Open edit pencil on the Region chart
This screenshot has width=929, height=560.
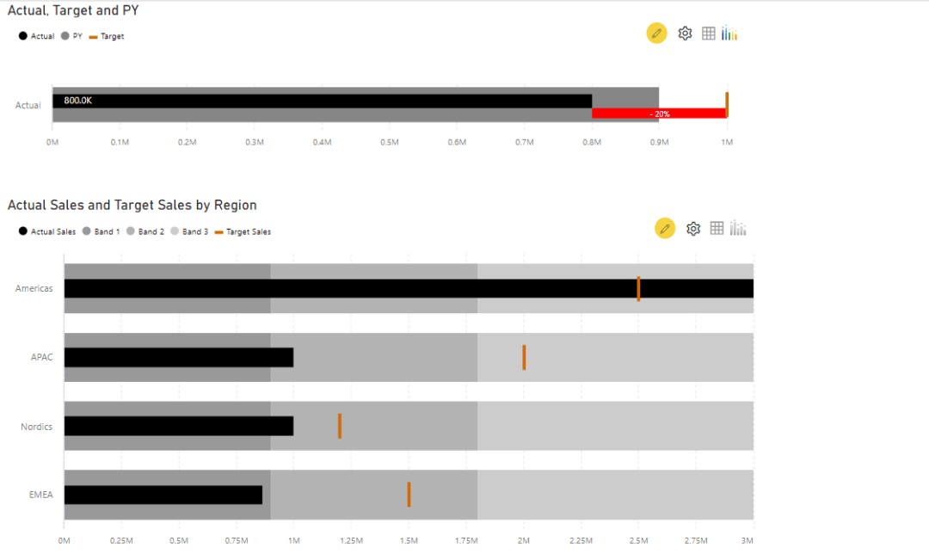click(x=665, y=228)
